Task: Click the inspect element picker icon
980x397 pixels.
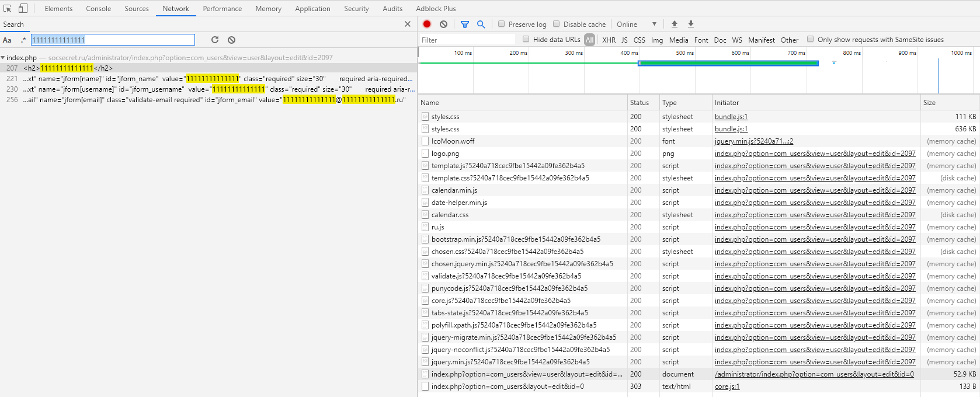Action: tap(8, 8)
